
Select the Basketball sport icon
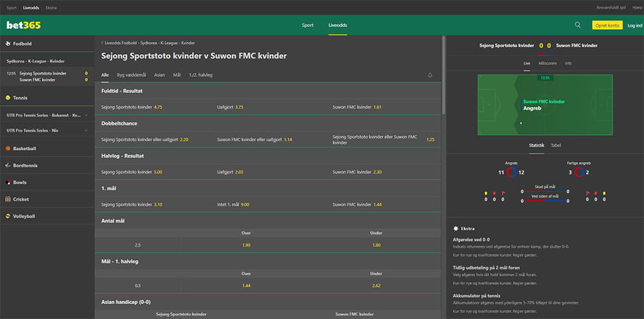(8, 149)
